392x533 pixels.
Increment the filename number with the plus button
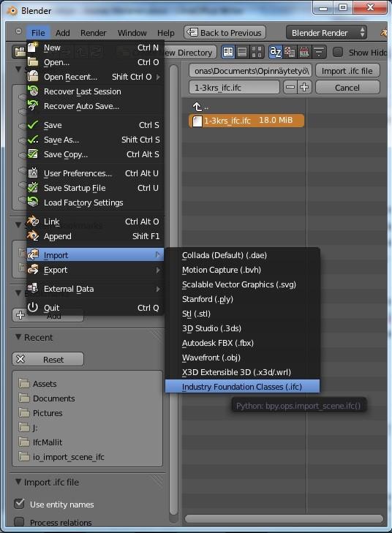coord(304,87)
